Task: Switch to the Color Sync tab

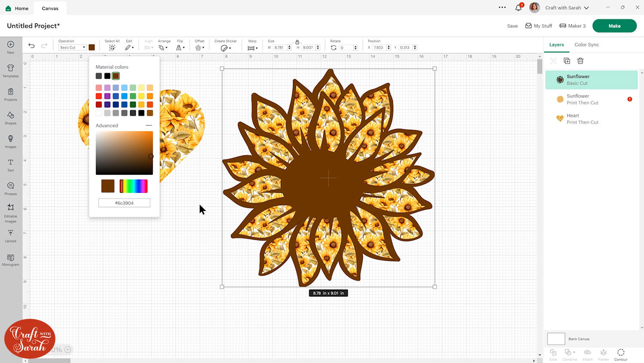Action: point(586,45)
